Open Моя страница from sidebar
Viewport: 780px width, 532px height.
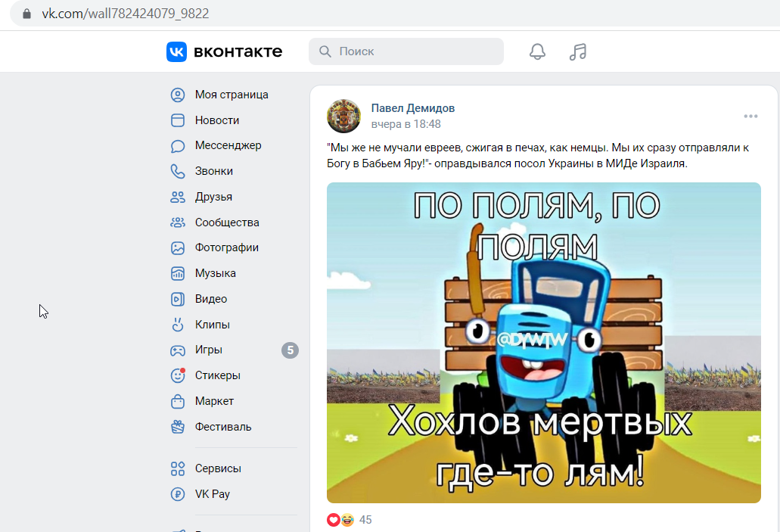(232, 95)
